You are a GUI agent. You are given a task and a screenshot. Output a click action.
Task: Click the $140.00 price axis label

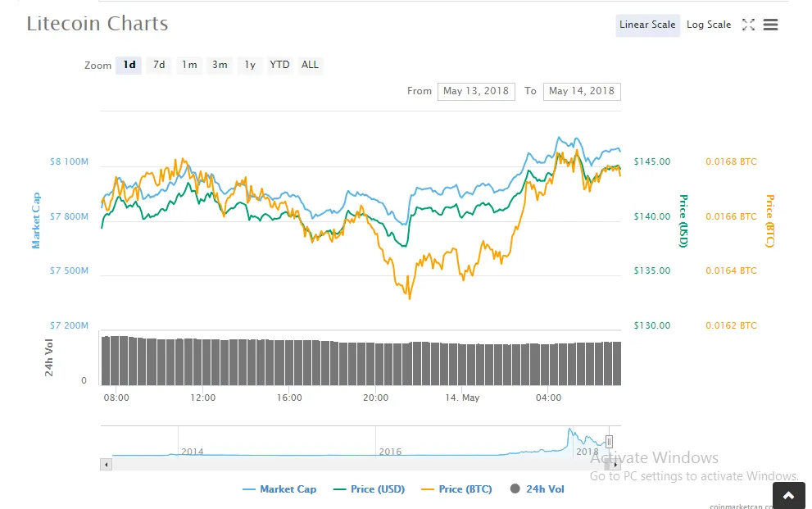pos(652,216)
